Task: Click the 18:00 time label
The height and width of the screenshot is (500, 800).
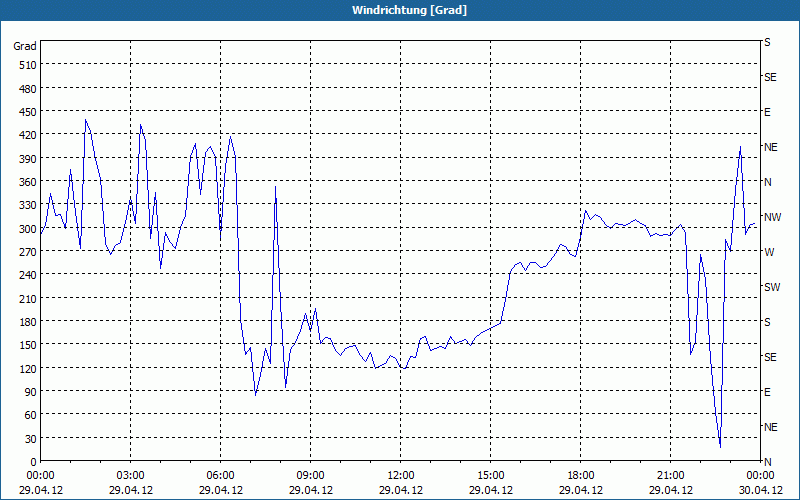Action: point(581,476)
